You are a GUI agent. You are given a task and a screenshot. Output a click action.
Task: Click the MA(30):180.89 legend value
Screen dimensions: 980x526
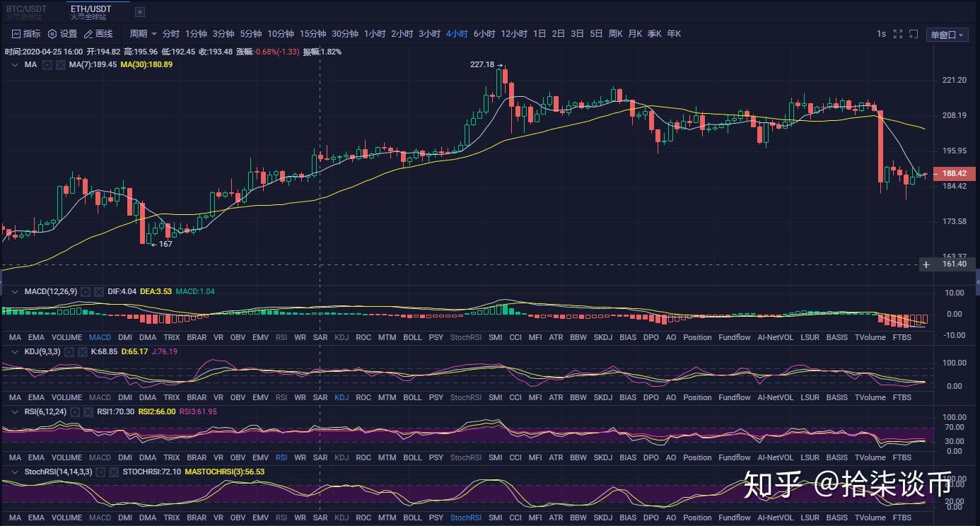click(146, 64)
